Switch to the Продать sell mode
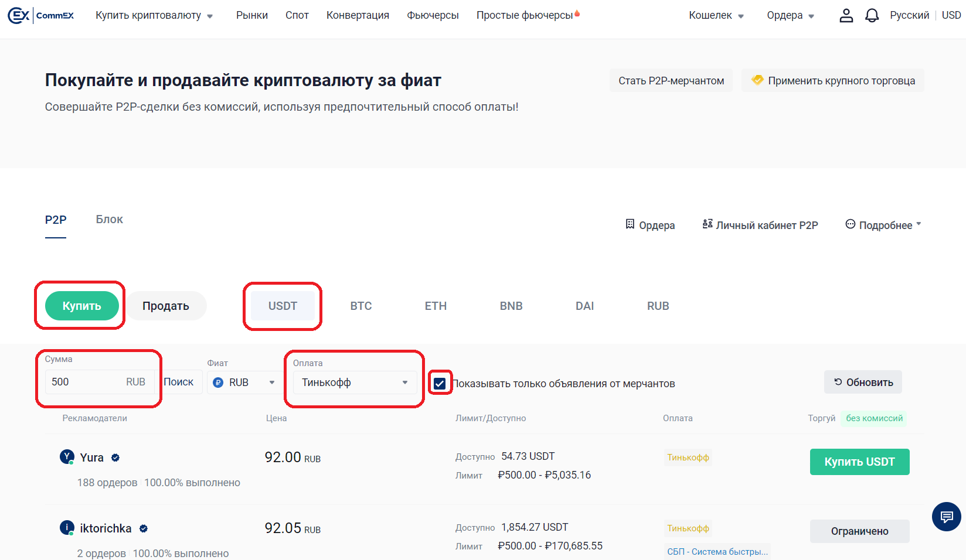 click(x=166, y=306)
